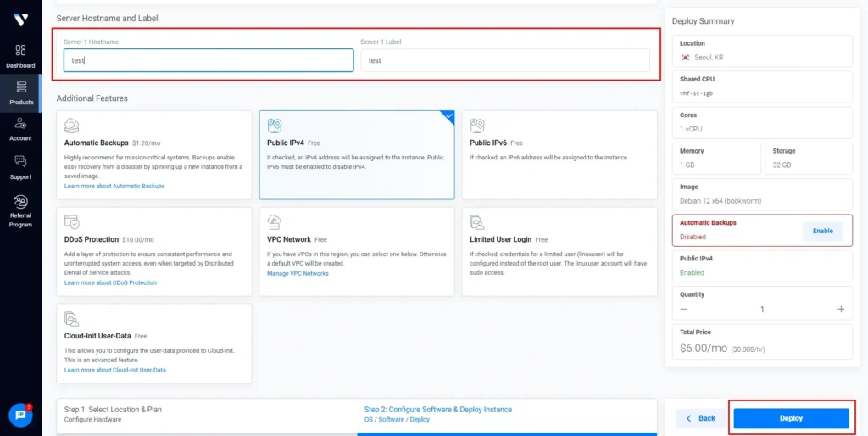Enable the VPC Network feature card
This screenshot has height=436, width=868.
pos(357,252)
